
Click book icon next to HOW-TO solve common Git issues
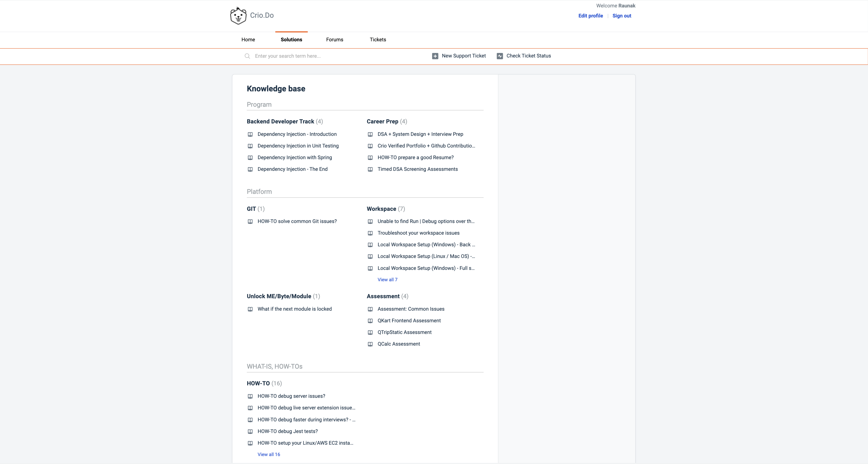(x=250, y=222)
